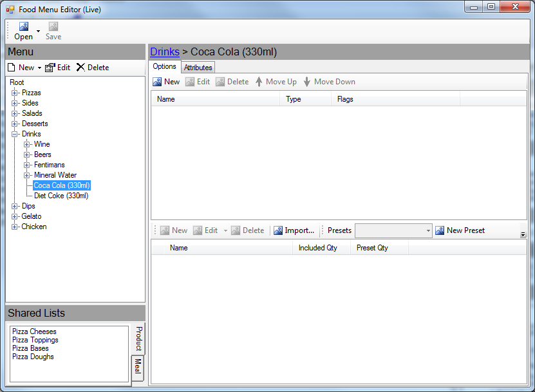
Task: Switch to the Attributes tab
Action: (x=198, y=68)
